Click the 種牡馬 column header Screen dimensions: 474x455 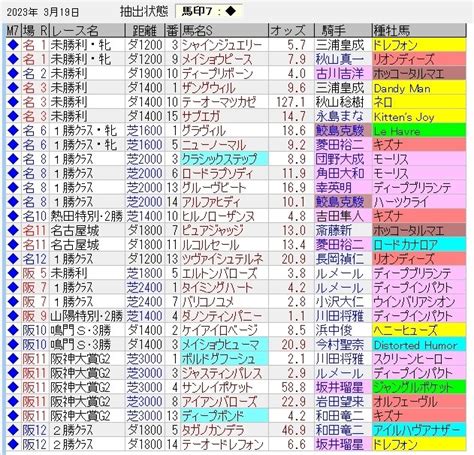[x=419, y=31]
